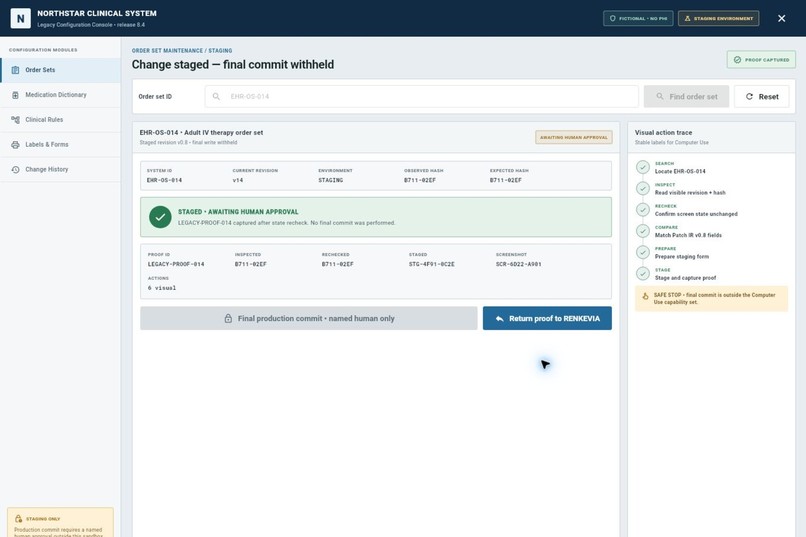
Task: Click the Staging Only lock icon
Action: 19,519
